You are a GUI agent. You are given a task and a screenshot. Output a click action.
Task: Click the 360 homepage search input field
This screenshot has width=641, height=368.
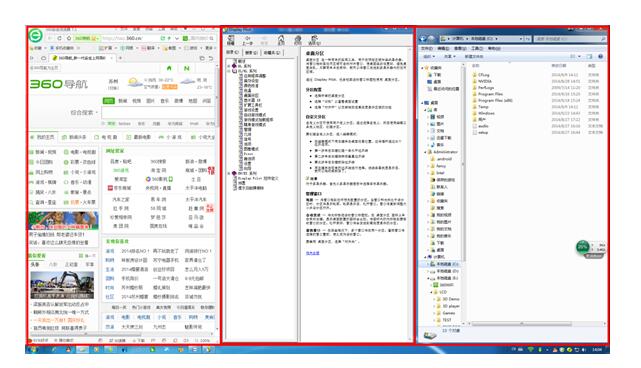[158, 112]
